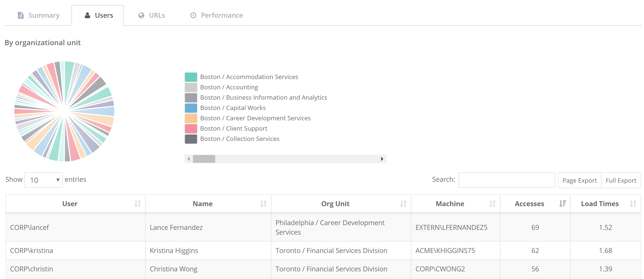Click the legend horizontal scrollbar thumb
Screen dimensions: 644x279
click(204, 159)
